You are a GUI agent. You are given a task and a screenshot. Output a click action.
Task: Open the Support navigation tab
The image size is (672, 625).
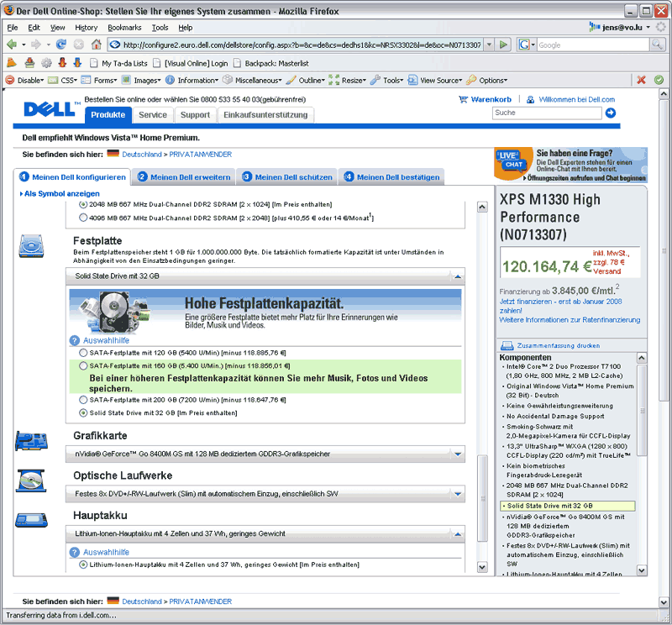pyautogui.click(x=195, y=115)
